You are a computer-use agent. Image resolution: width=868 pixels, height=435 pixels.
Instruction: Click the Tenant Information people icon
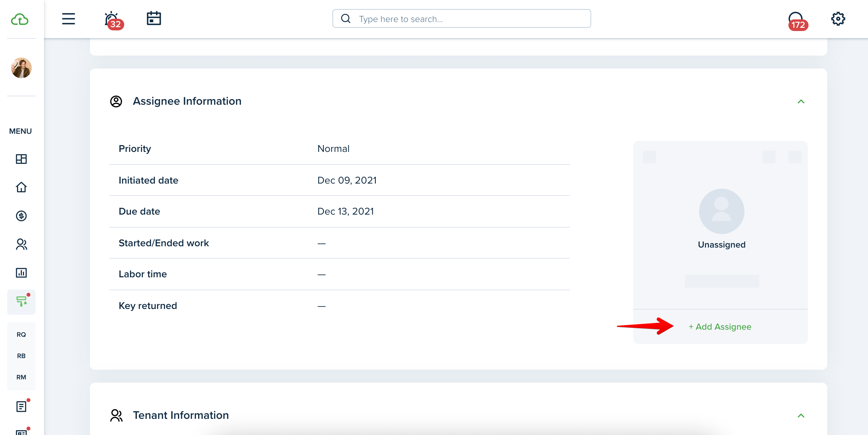click(116, 416)
